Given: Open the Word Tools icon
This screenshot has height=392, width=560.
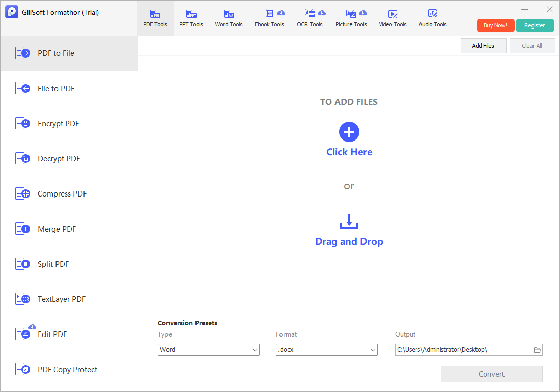Looking at the screenshot, I should 229,14.
